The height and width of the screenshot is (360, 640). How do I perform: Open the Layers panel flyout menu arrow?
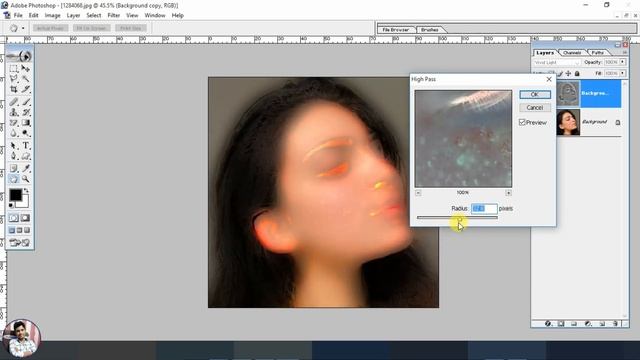tap(624, 53)
